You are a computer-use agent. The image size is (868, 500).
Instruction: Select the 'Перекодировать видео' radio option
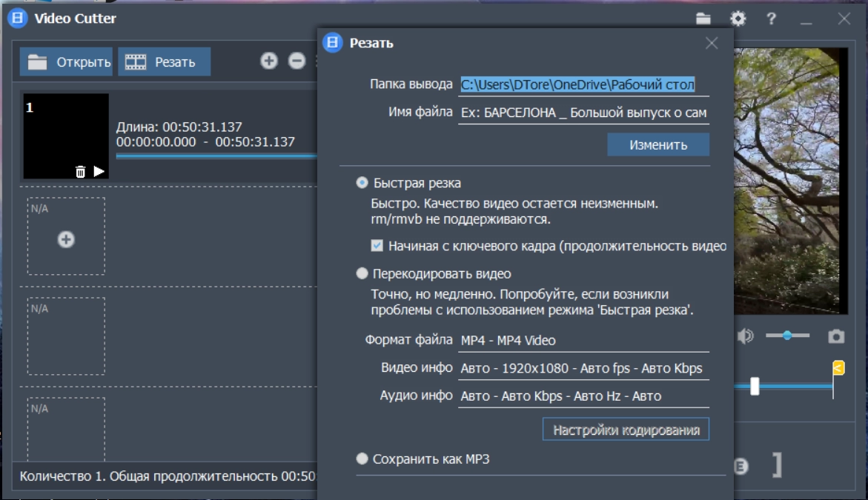362,274
